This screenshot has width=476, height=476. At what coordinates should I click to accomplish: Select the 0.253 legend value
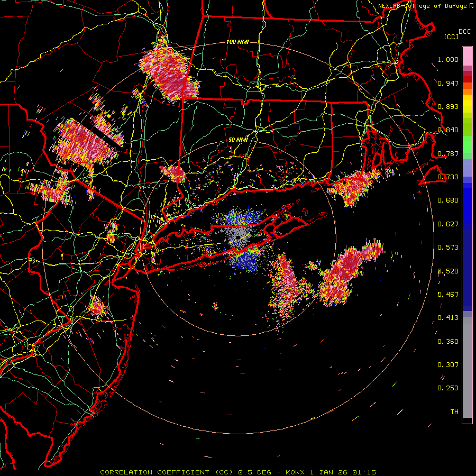tap(448, 388)
